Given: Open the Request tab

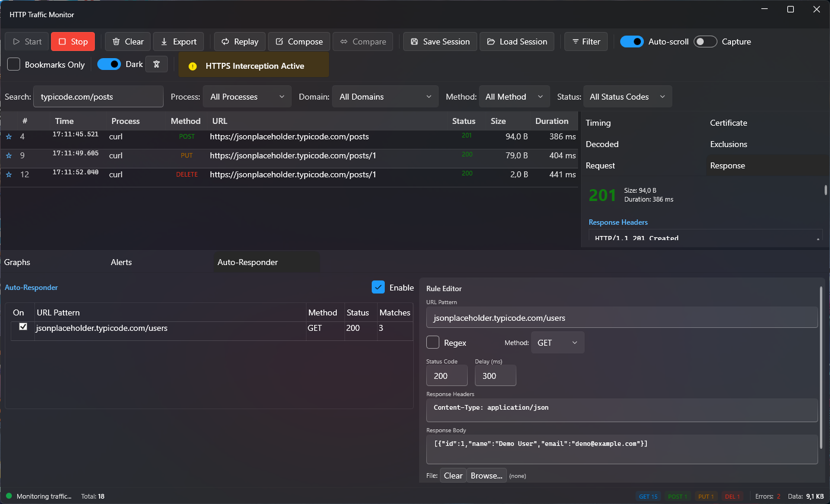Looking at the screenshot, I should pyautogui.click(x=601, y=165).
